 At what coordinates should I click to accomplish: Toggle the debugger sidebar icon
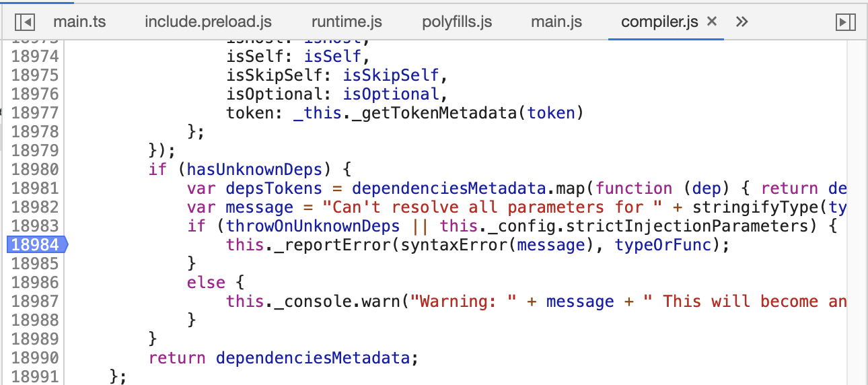coord(845,22)
